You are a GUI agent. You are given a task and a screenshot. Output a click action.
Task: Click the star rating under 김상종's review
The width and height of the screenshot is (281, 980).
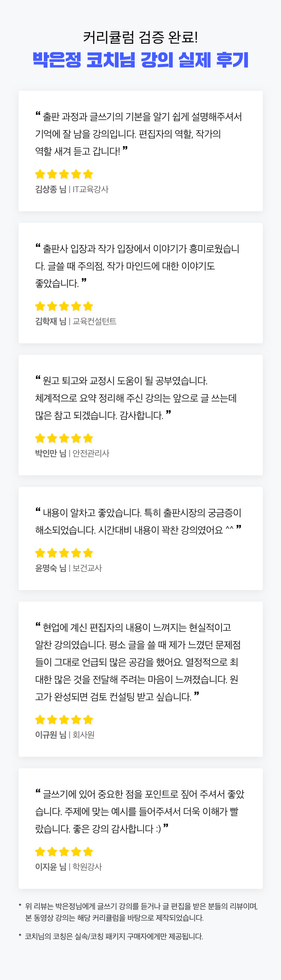64,174
